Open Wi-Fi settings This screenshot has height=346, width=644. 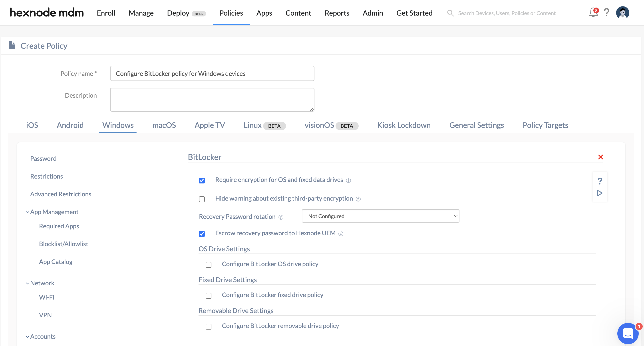(46, 297)
